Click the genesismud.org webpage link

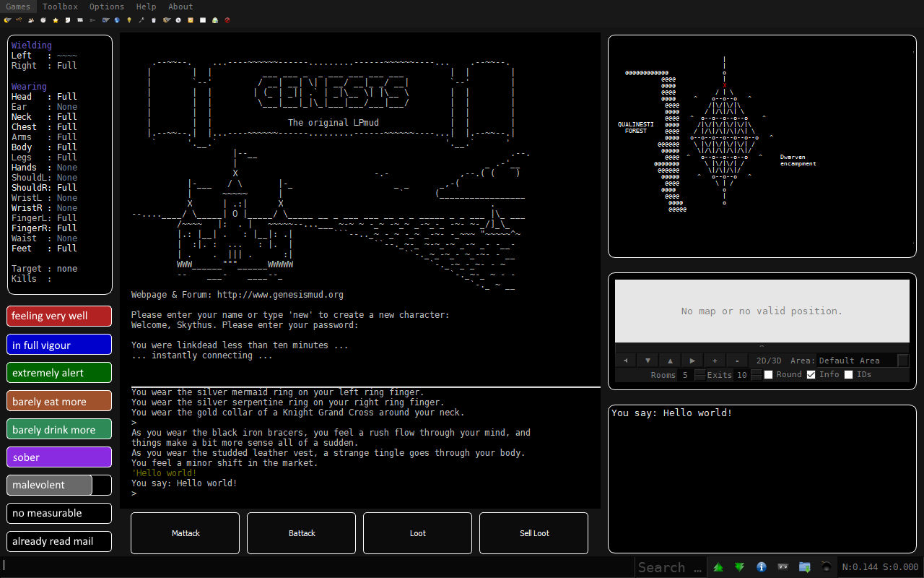click(280, 295)
